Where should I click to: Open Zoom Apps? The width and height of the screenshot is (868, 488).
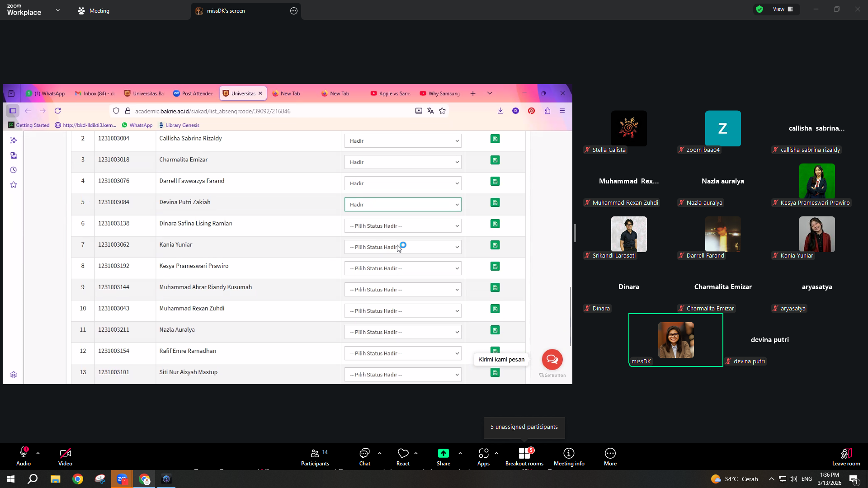tap(483, 456)
